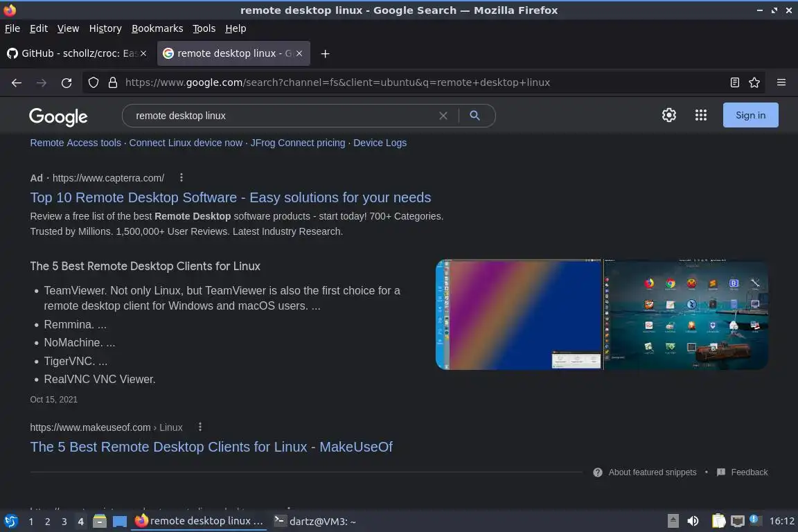Click the "RealVNC VNC Viewer." list item
This screenshot has width=798, height=532.
pos(100,380)
